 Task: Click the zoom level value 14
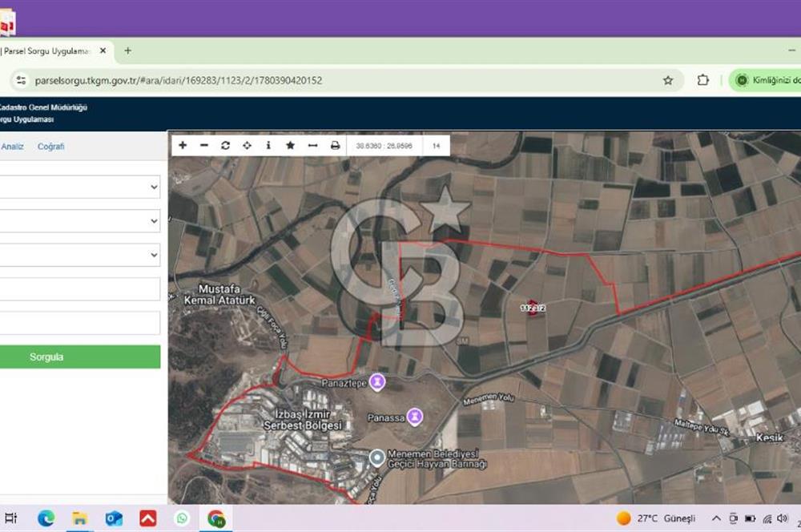pos(436,146)
